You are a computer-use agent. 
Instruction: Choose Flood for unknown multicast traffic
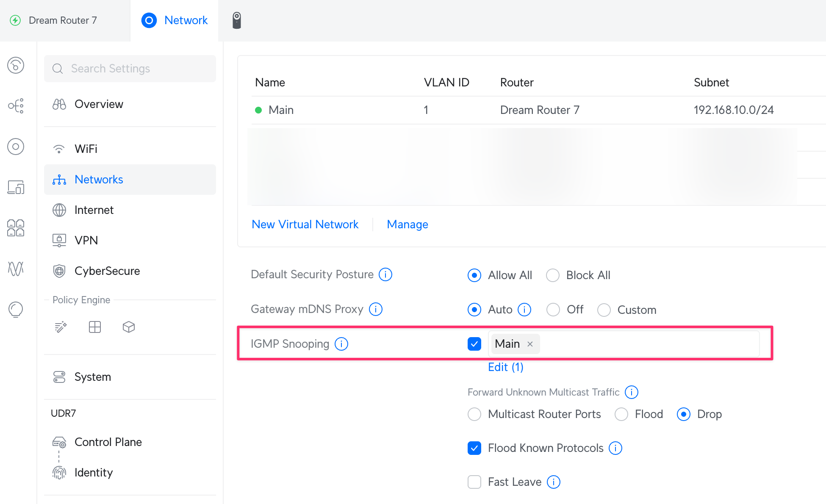click(x=621, y=414)
